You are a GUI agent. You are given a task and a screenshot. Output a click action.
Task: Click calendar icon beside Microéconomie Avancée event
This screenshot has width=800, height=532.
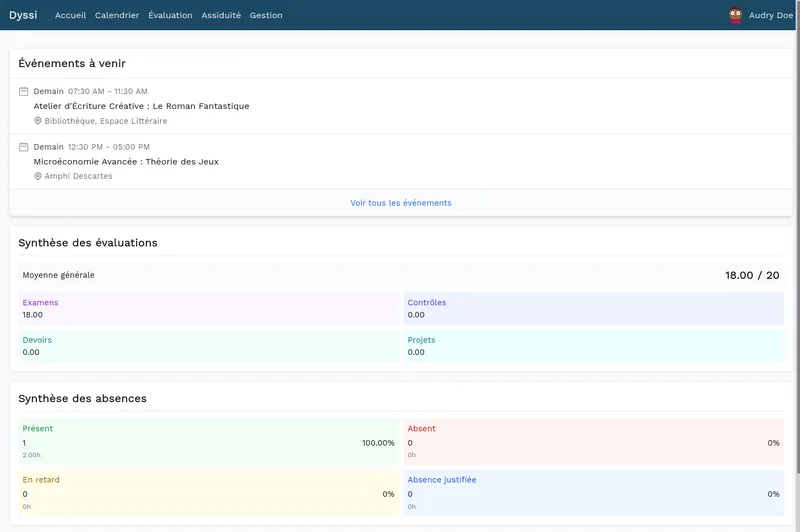pyautogui.click(x=24, y=147)
